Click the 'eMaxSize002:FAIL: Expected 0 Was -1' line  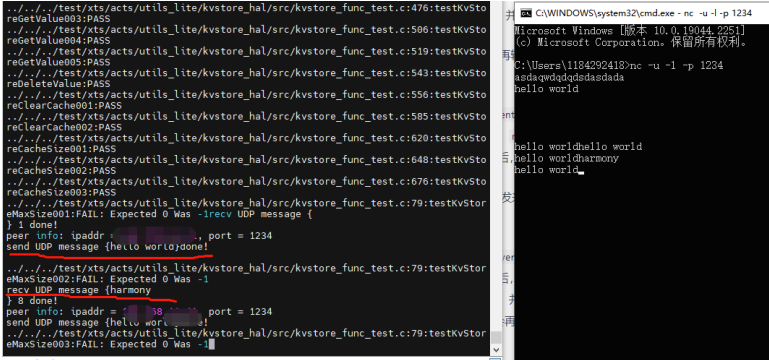point(107,279)
